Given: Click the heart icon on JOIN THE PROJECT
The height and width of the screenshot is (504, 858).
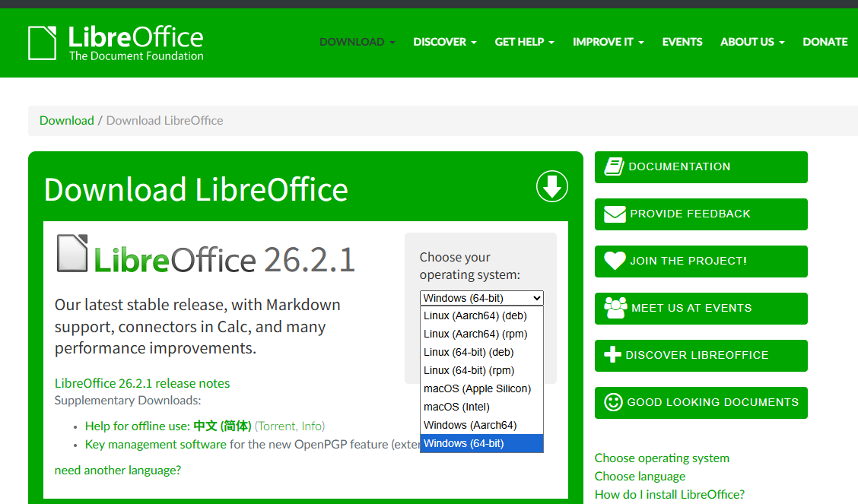Looking at the screenshot, I should click(614, 261).
